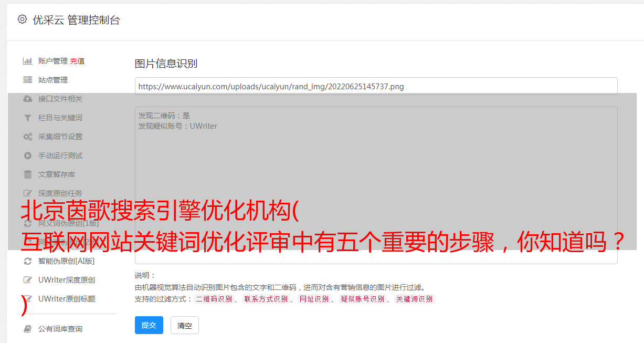Viewport: 644px width, 343px height.
Task: Click the bar chart icon for 账户管理
Action: (28, 61)
